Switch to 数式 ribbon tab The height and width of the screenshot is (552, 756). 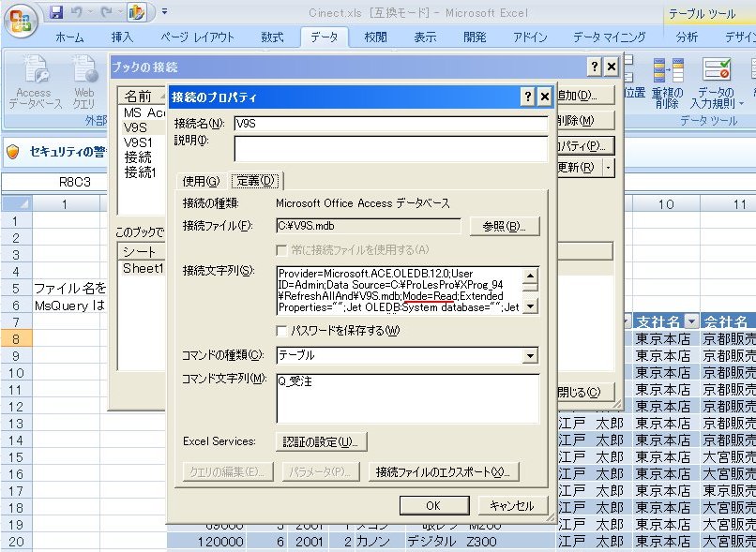point(272,37)
